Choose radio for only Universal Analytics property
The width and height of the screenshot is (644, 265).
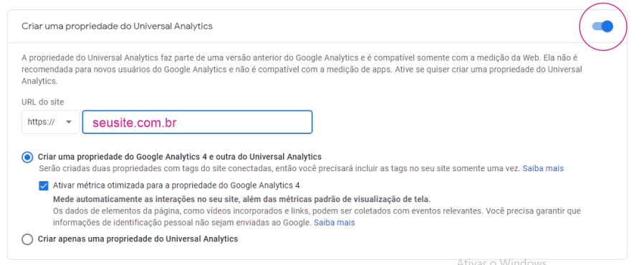pos(27,239)
